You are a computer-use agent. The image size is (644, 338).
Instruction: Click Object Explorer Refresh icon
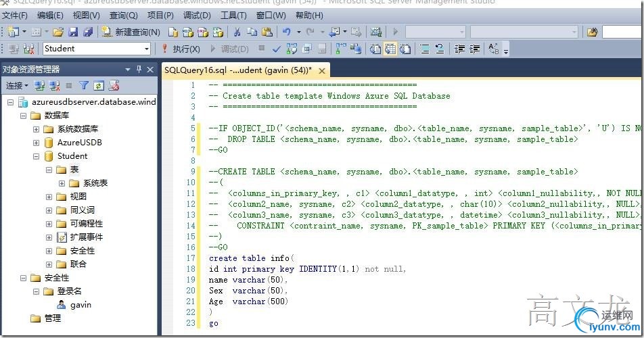click(99, 86)
